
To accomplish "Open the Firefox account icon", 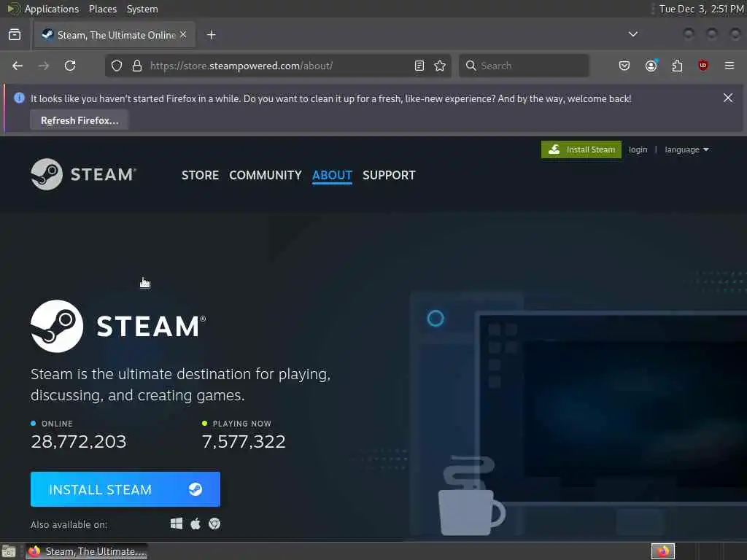I will pyautogui.click(x=651, y=66).
